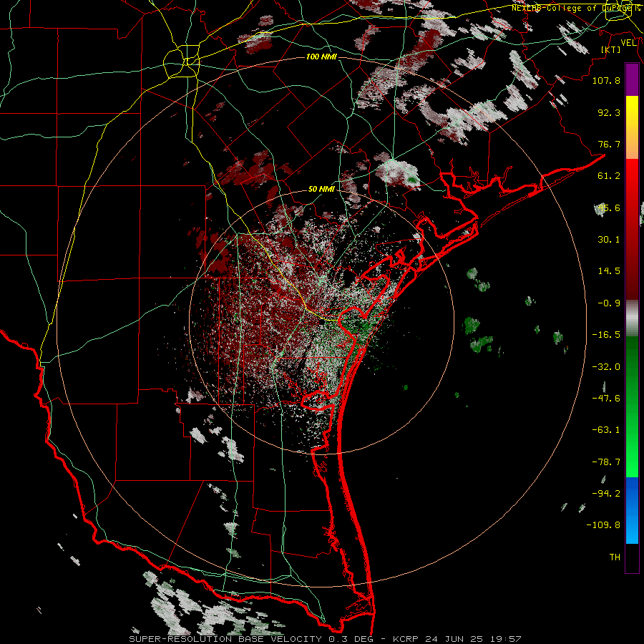Click the 50 NMI range ring label

(x=321, y=189)
